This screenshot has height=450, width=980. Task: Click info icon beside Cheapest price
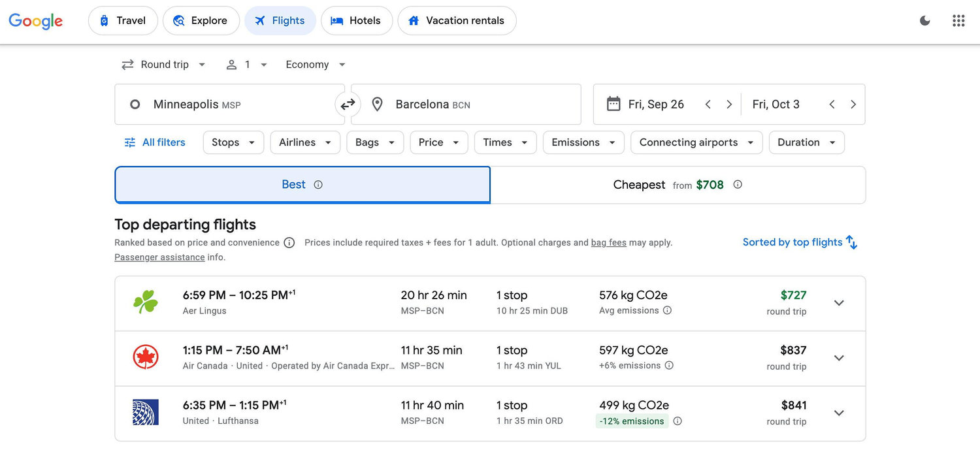pos(738,185)
